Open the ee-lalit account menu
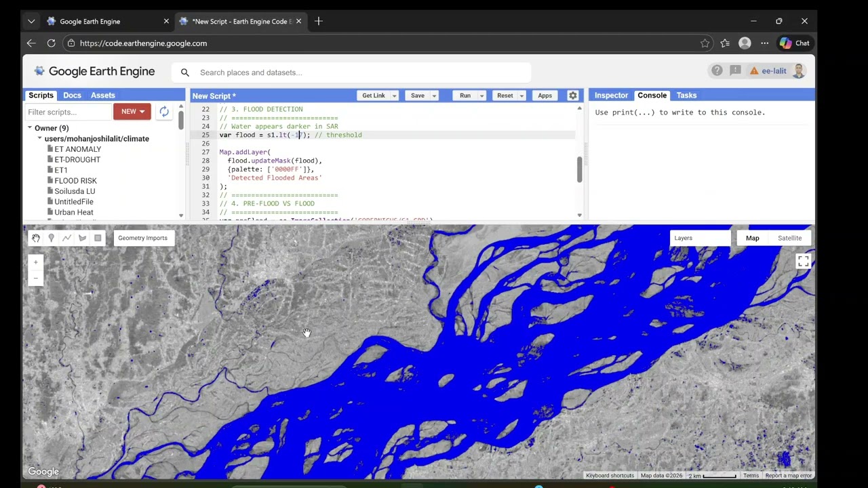Viewport: 868px width, 488px height. (x=777, y=70)
